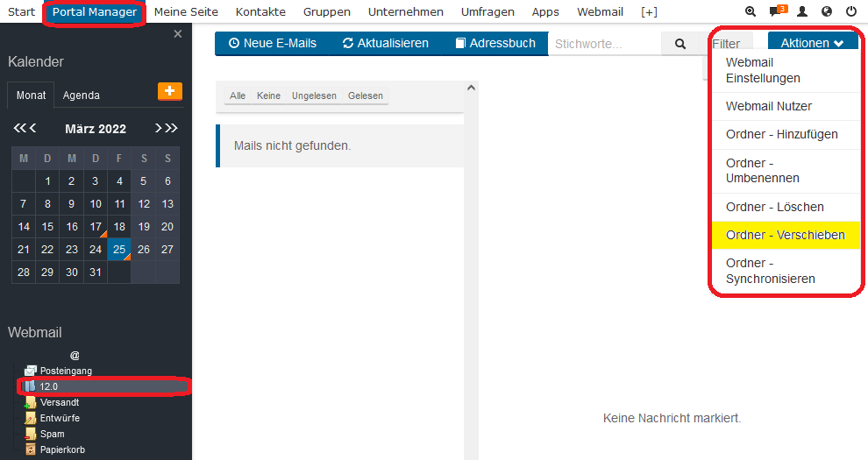
Task: Open Portal Manager in top navigation
Action: click(x=95, y=11)
